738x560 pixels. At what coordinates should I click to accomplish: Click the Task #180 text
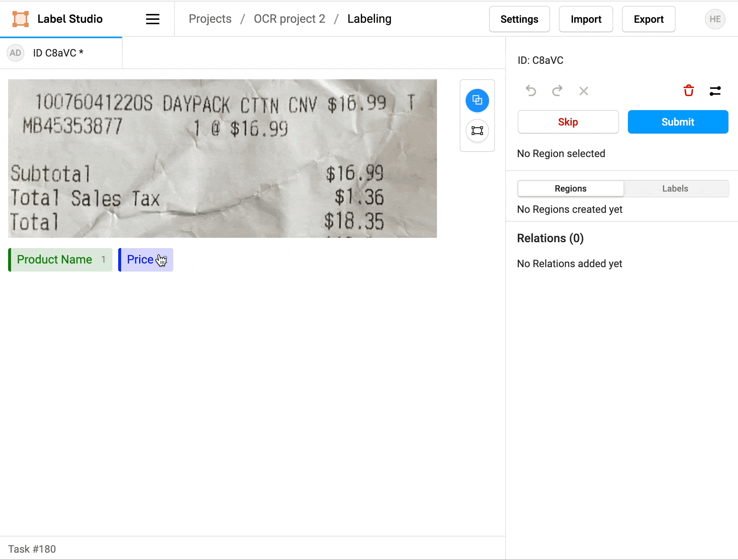pos(32,549)
